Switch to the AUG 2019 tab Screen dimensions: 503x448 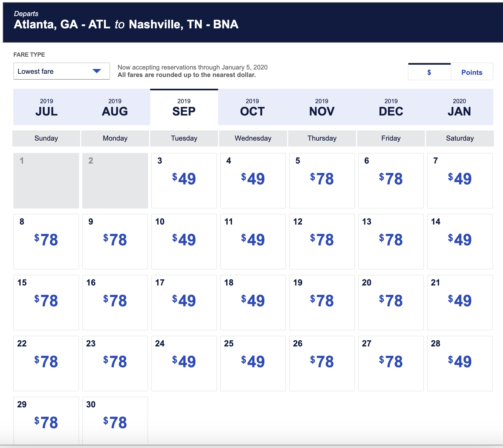click(x=115, y=107)
